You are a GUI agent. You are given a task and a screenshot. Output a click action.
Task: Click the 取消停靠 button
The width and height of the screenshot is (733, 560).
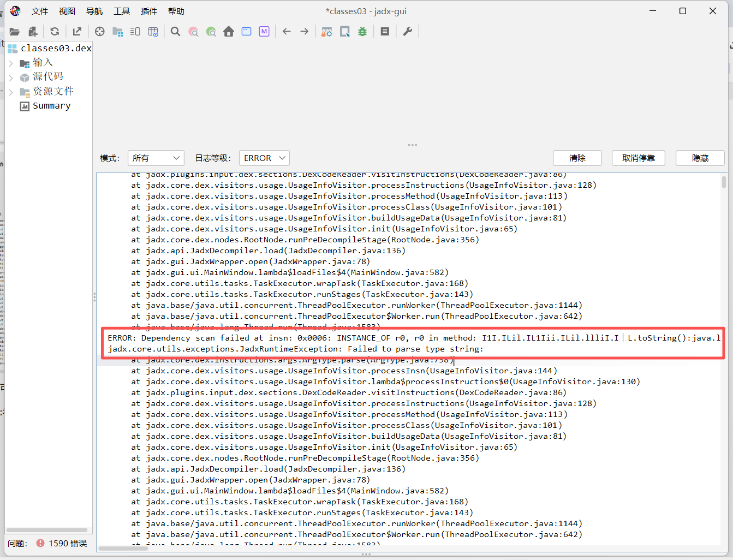point(639,158)
